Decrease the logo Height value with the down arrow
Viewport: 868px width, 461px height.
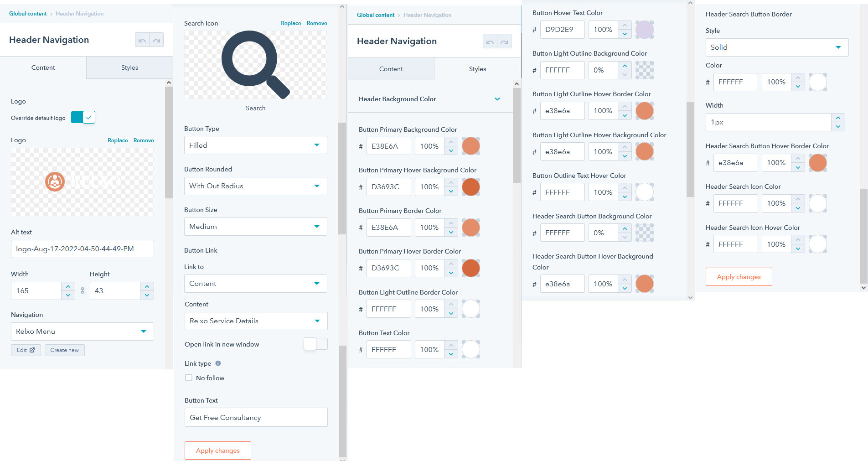click(147, 295)
